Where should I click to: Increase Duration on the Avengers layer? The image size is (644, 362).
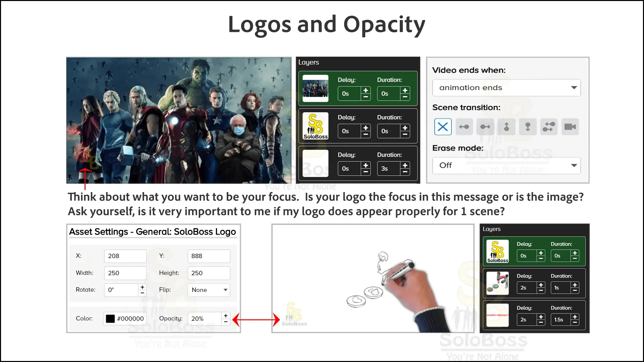click(x=405, y=90)
